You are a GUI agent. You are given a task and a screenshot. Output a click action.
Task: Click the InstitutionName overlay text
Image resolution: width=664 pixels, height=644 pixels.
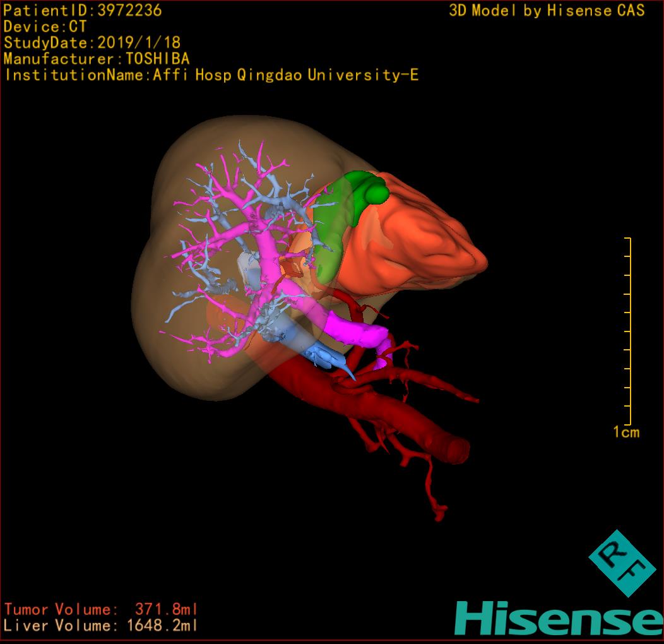tap(211, 75)
